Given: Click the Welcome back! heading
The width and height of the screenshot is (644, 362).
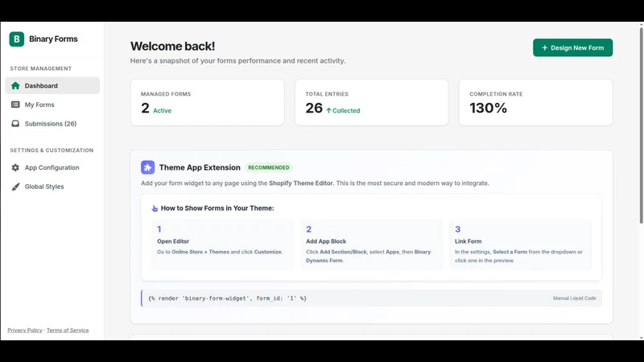Looking at the screenshot, I should coord(172,47).
